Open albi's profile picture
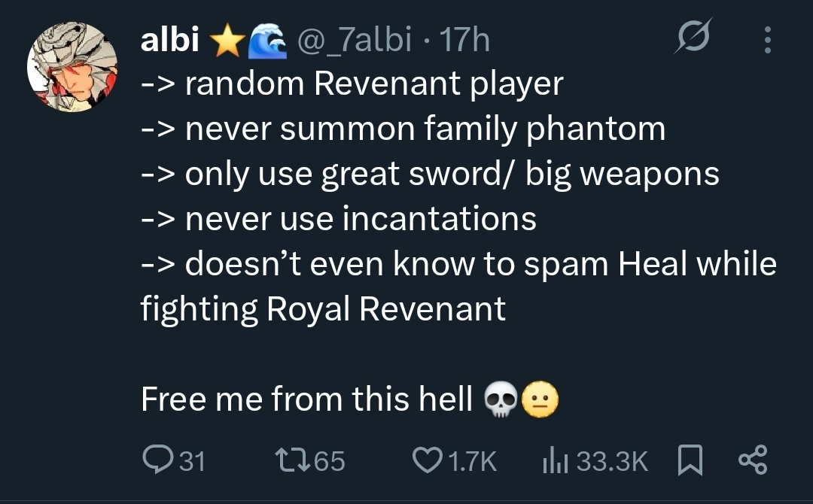Screen dimensions: 813x504 72,67
